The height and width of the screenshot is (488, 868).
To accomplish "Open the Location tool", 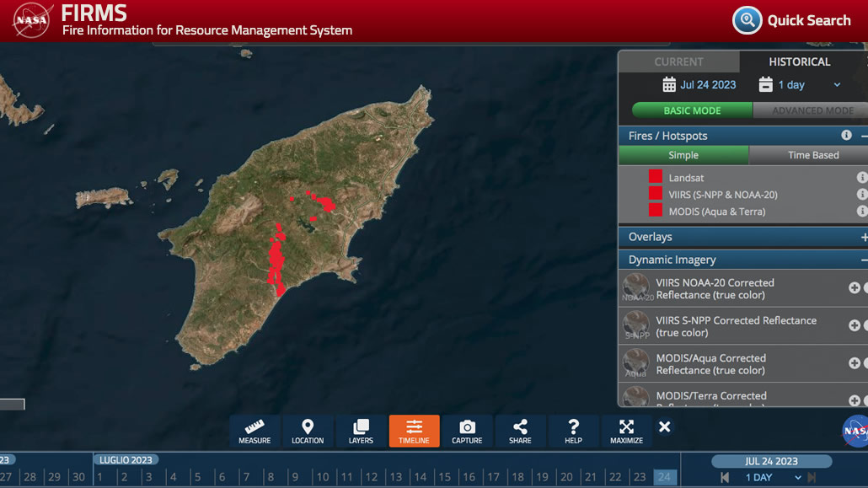I will pos(308,431).
